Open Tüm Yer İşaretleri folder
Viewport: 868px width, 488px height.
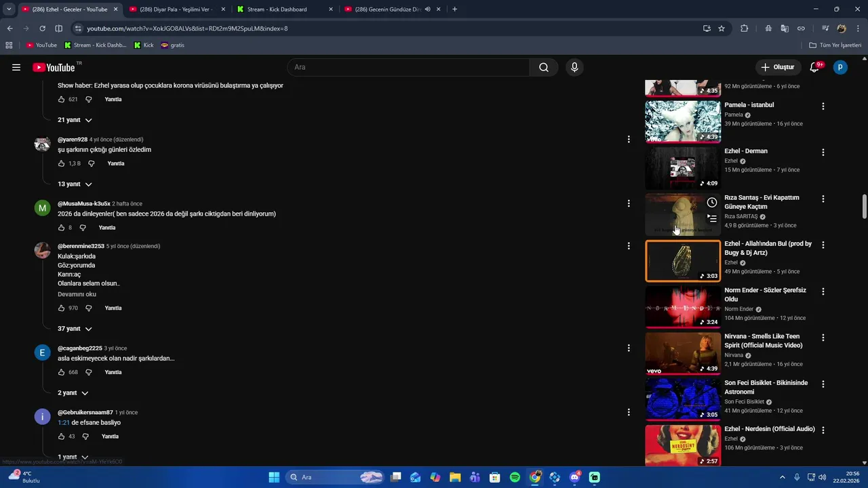[835, 45]
